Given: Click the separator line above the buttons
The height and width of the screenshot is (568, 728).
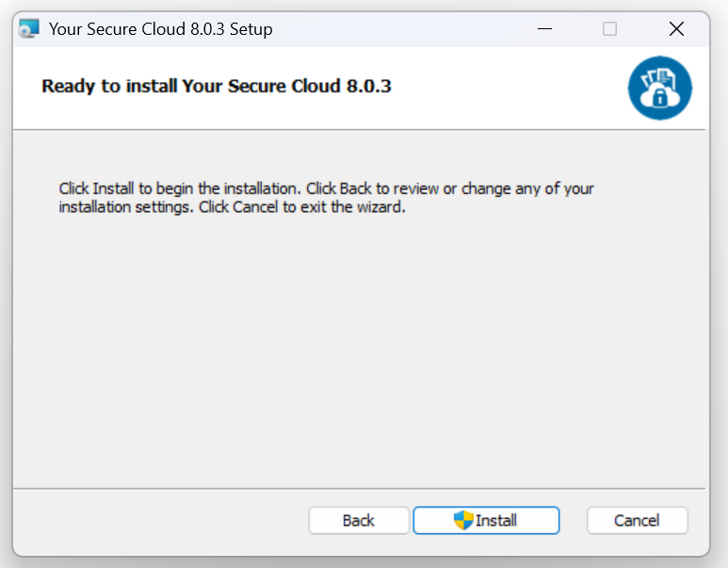Looking at the screenshot, I should (359, 488).
